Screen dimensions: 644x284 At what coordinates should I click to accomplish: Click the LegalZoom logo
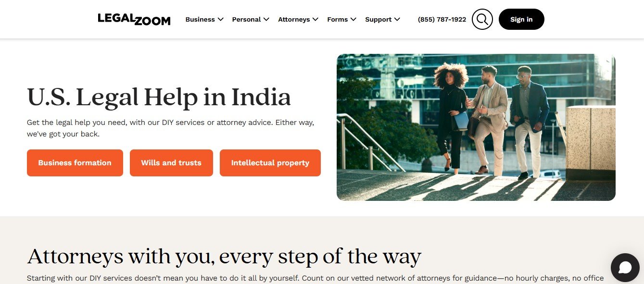pos(134,19)
